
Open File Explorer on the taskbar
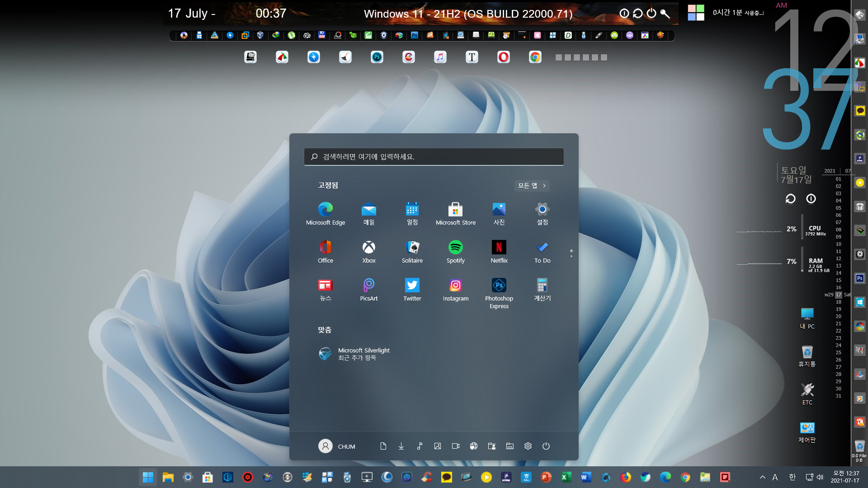[x=168, y=477]
